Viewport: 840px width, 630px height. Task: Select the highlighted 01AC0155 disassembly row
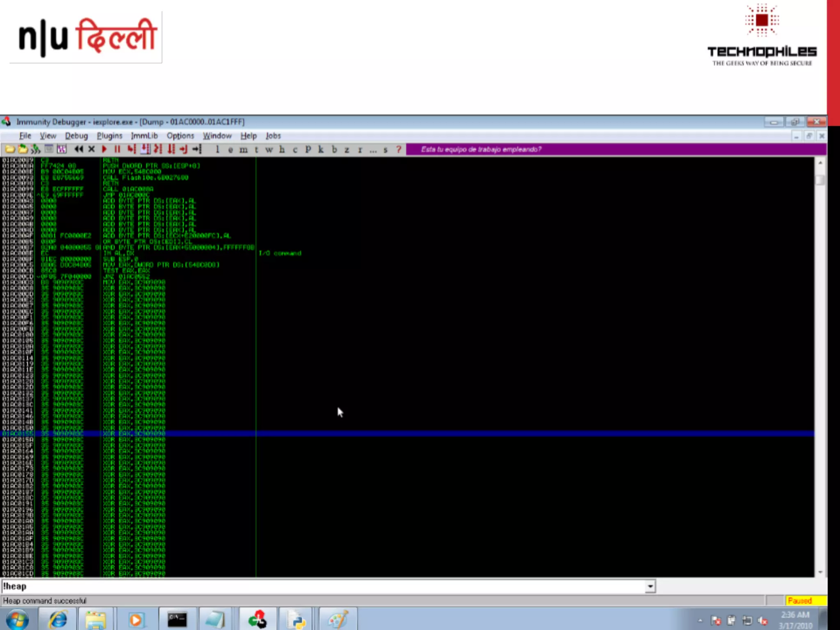[123, 434]
